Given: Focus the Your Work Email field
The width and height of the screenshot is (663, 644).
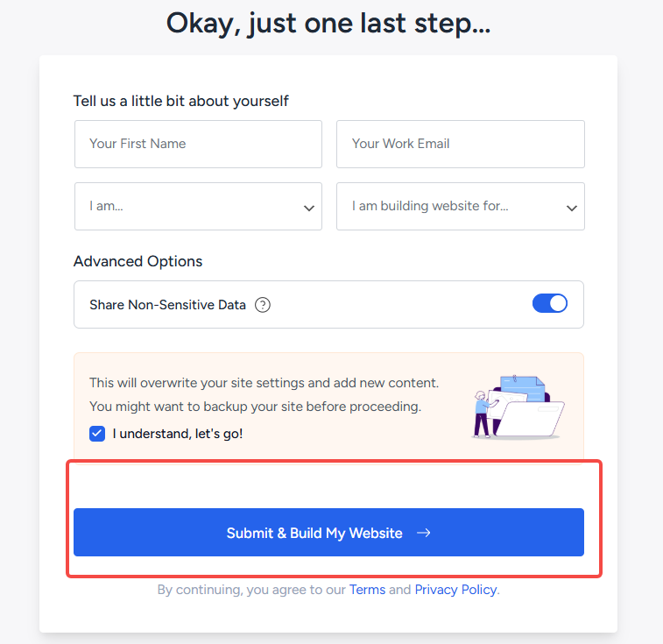Looking at the screenshot, I should [460, 144].
